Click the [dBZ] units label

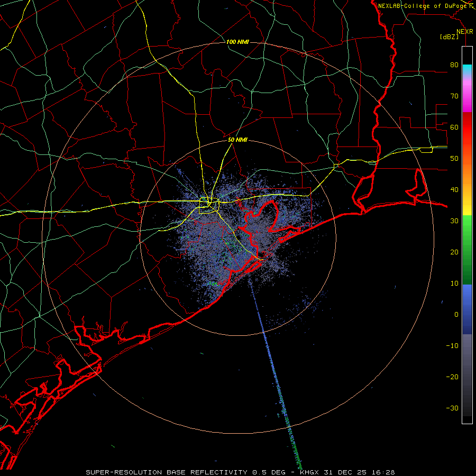tap(449, 36)
